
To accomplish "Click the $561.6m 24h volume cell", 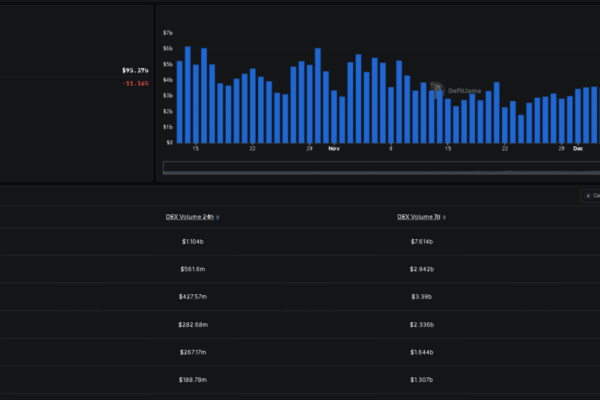I will click(192, 269).
